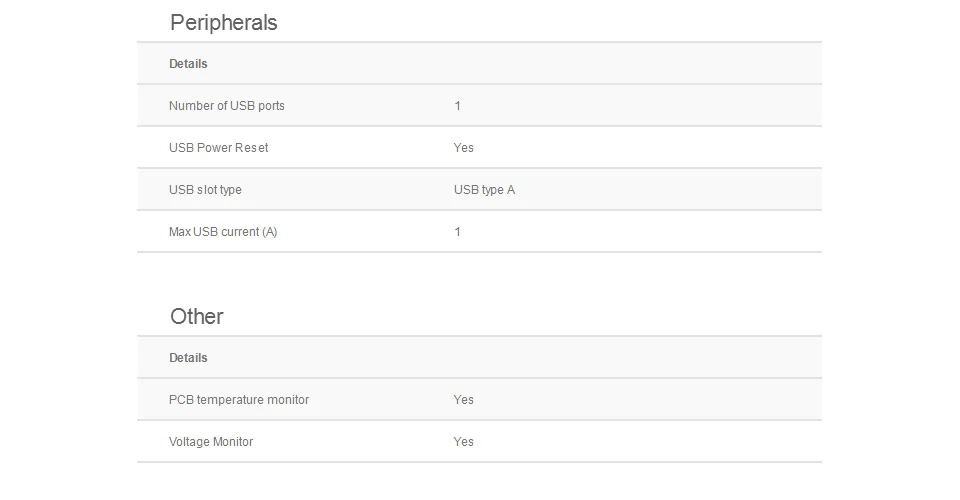Click the USB type A value
Viewport: 960px width, 500px height.
[484, 190]
